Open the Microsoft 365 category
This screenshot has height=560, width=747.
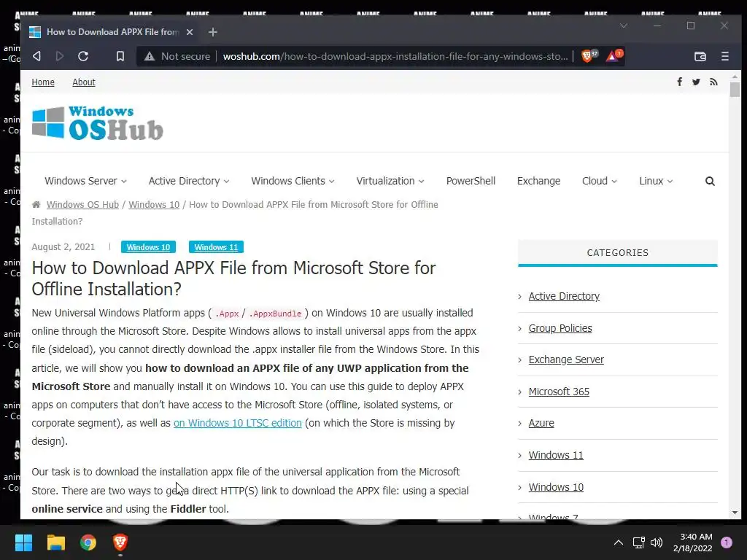click(559, 392)
